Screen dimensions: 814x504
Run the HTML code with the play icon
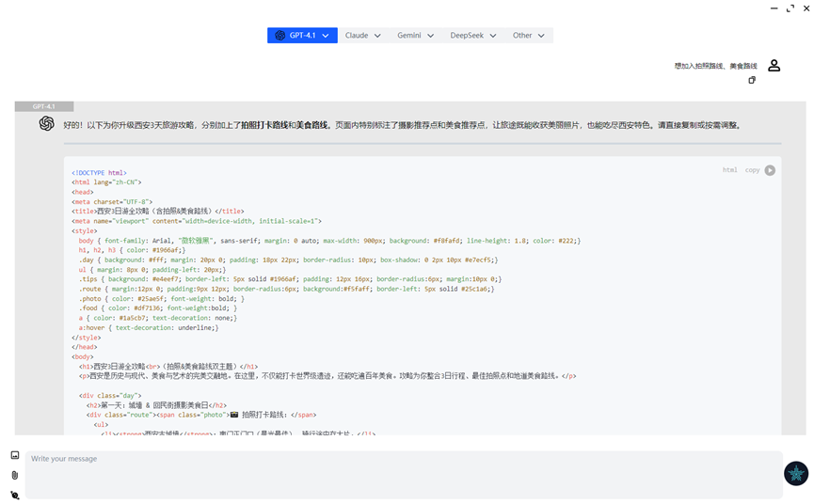770,170
